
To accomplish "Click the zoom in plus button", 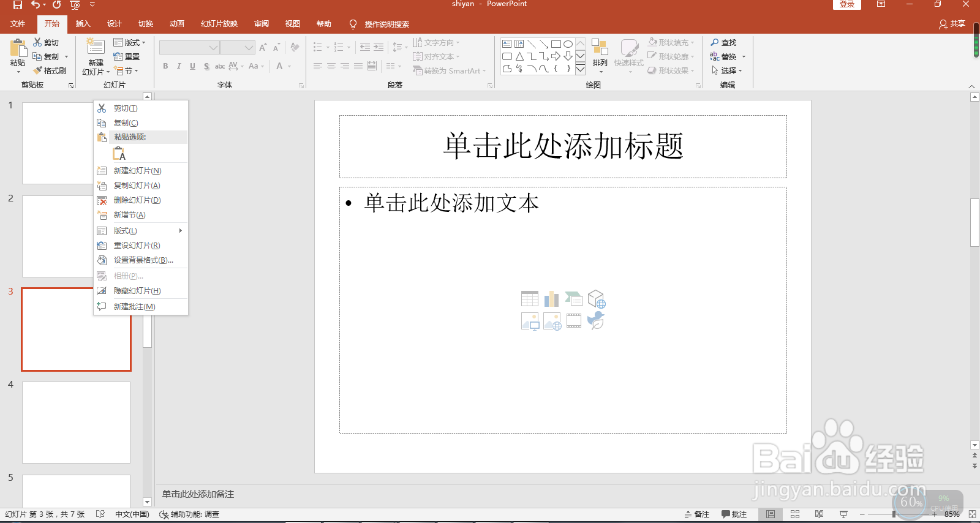I will tap(934, 514).
